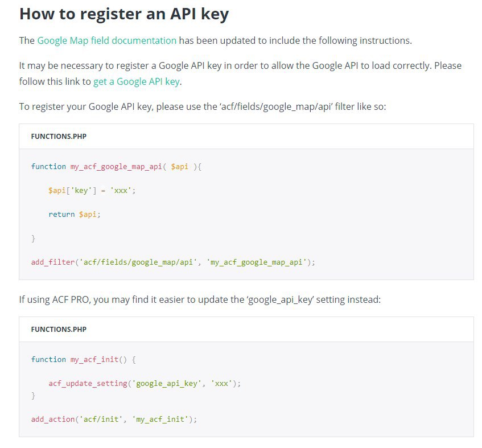Click the 'return $api;' code line

pos(75,214)
